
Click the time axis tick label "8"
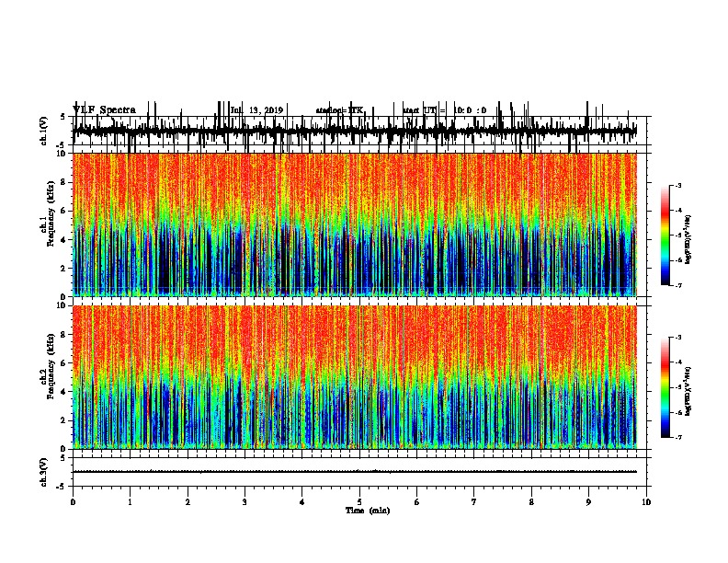click(531, 502)
